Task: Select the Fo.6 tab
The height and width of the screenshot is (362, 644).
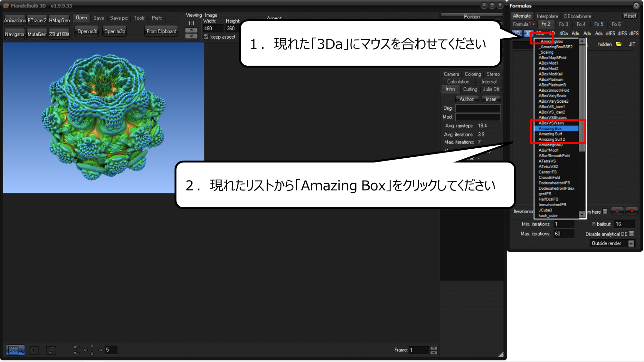Action: pos(616,24)
